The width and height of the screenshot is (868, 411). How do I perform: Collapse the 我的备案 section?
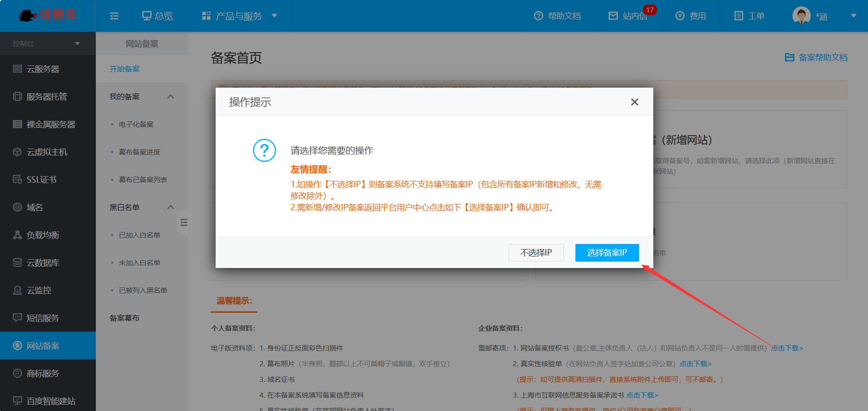[170, 97]
